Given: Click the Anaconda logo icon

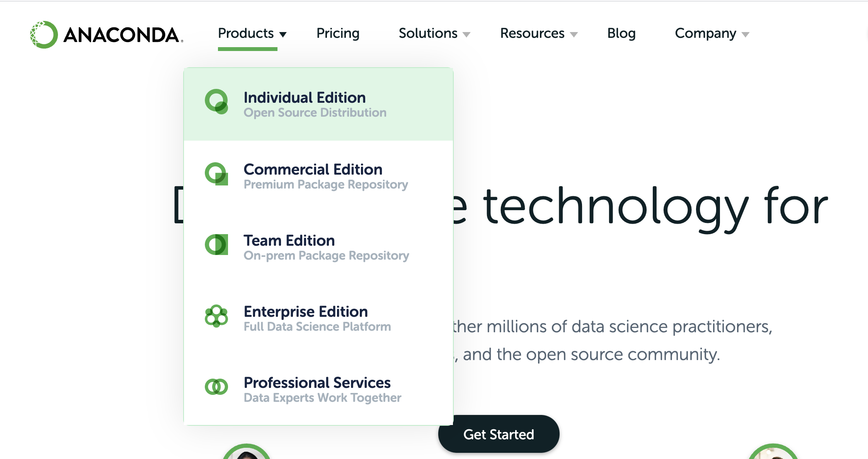Looking at the screenshot, I should tap(44, 35).
